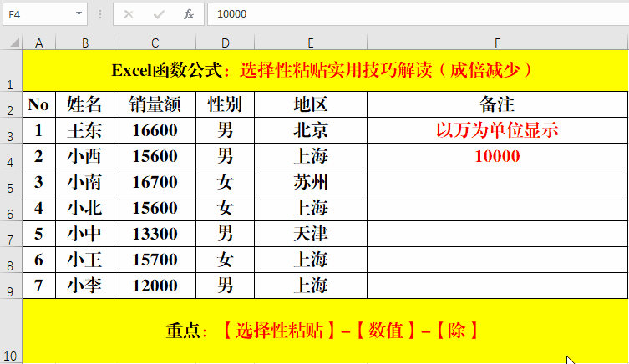Click the cell '以万为单位显示'
Screen dimensions: 629x364
coord(497,130)
